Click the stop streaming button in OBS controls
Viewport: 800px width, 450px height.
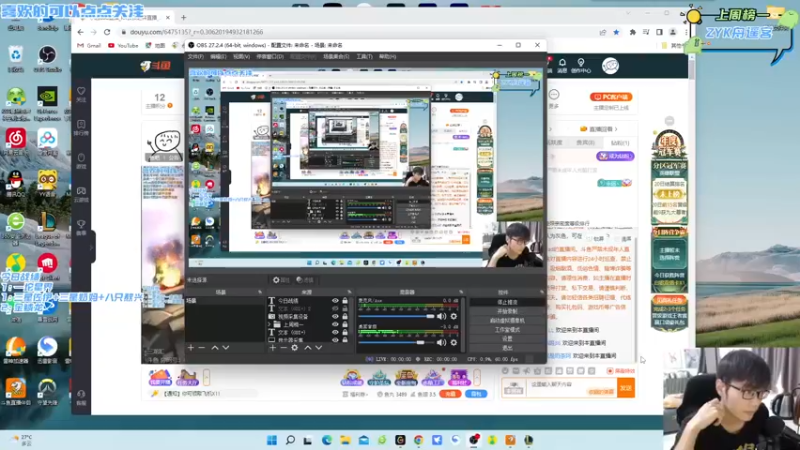507,302
